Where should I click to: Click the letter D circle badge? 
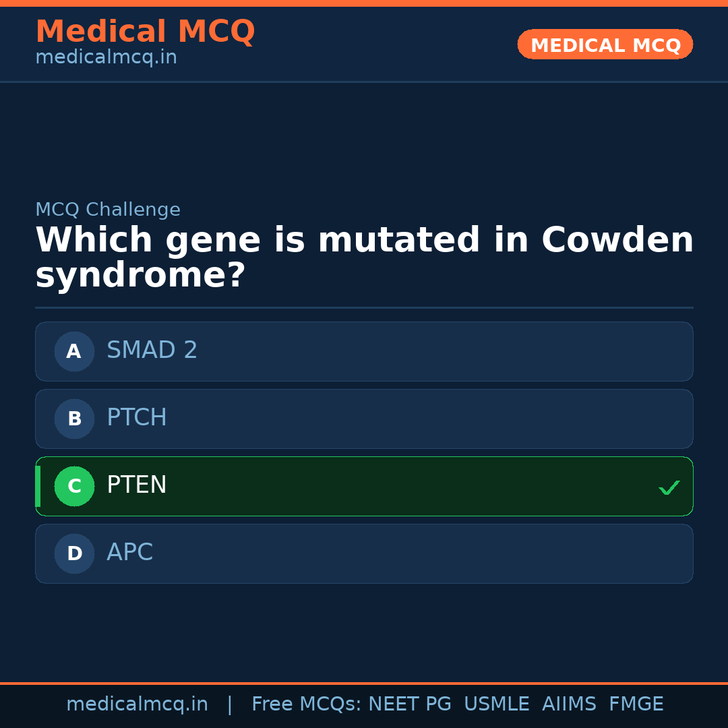(x=74, y=553)
